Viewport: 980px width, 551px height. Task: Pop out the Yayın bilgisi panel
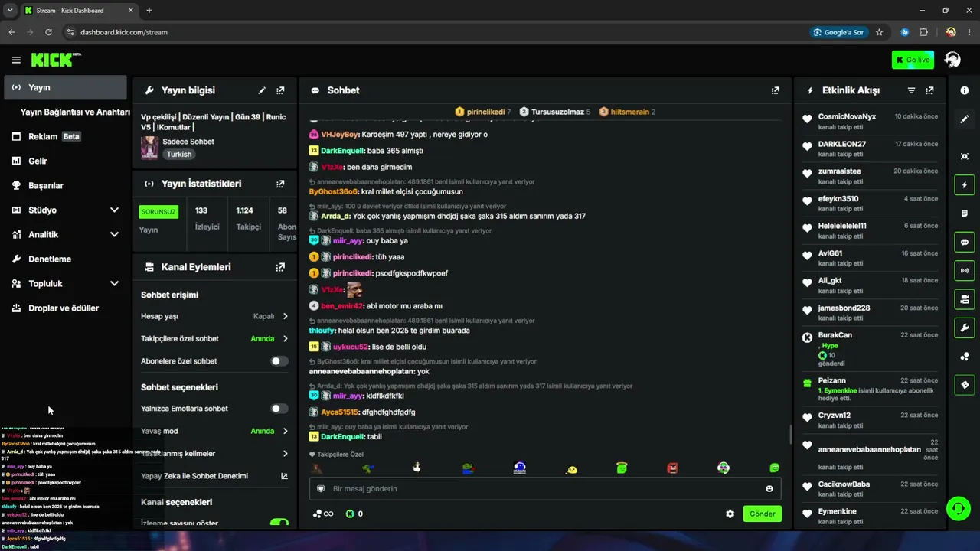[x=280, y=90]
